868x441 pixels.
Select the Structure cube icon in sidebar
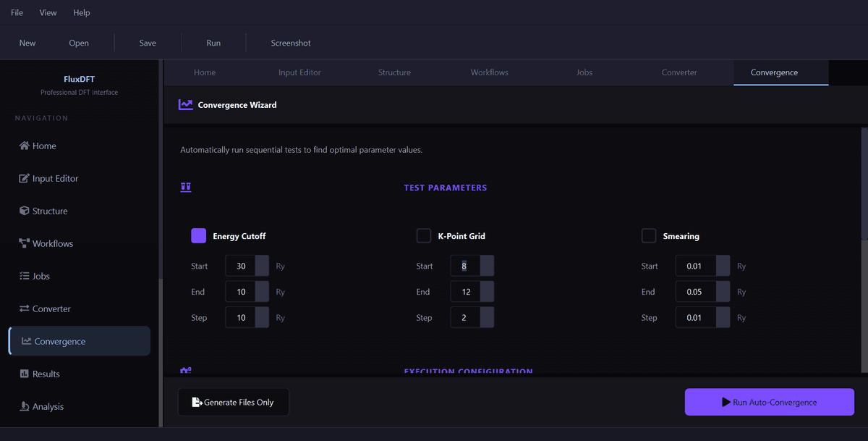(25, 211)
